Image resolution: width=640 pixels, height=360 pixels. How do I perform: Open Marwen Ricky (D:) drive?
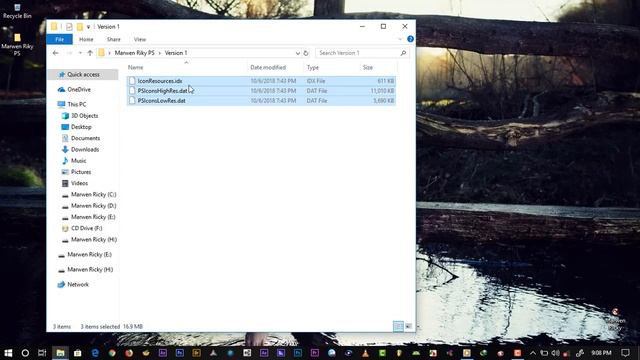93,206
